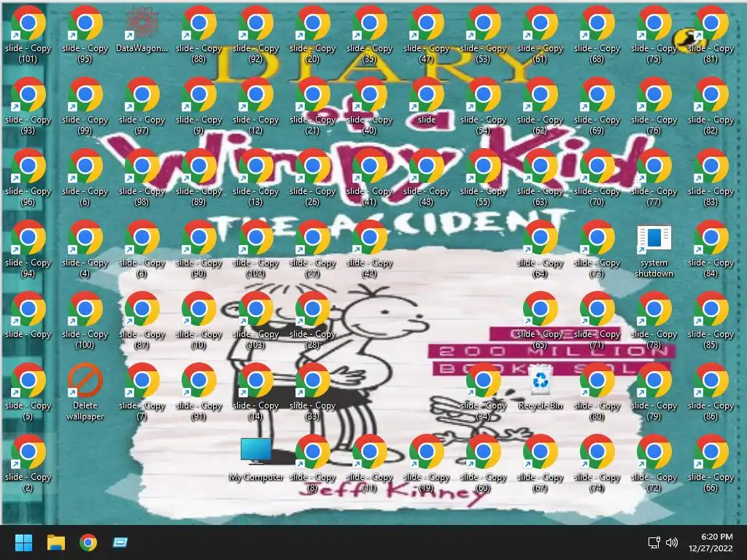Open File Explorer from the taskbar
Image resolution: width=747 pixels, height=560 pixels.
[56, 542]
